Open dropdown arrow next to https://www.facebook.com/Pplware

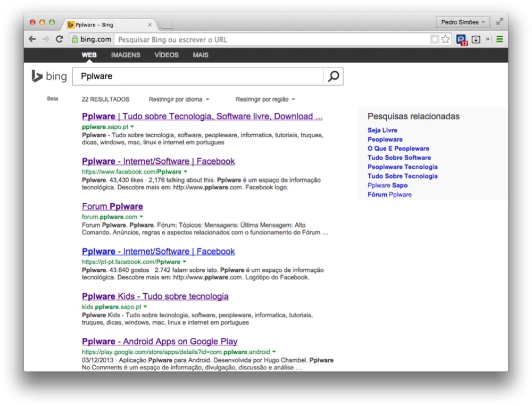coord(185,172)
